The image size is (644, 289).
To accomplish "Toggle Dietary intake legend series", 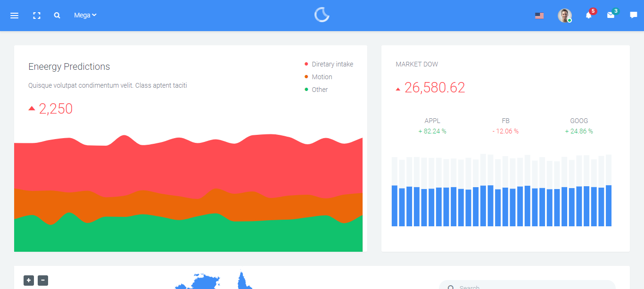I will [x=332, y=64].
